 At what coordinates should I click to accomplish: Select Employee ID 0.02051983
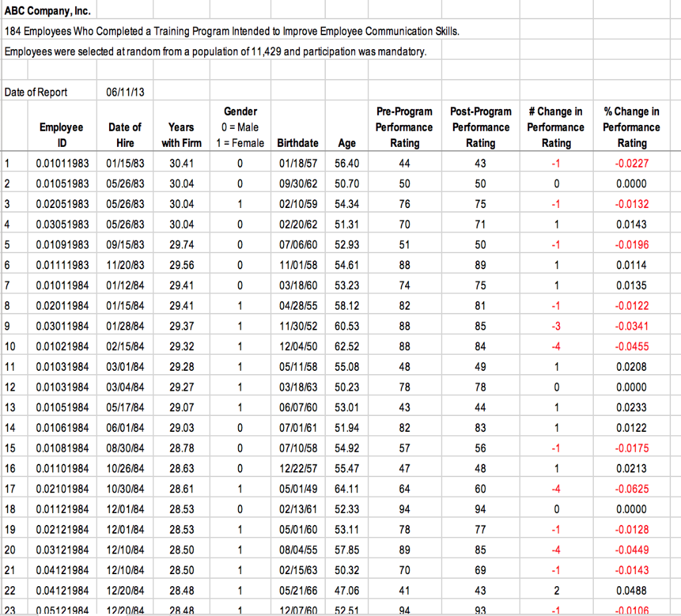coord(63,204)
